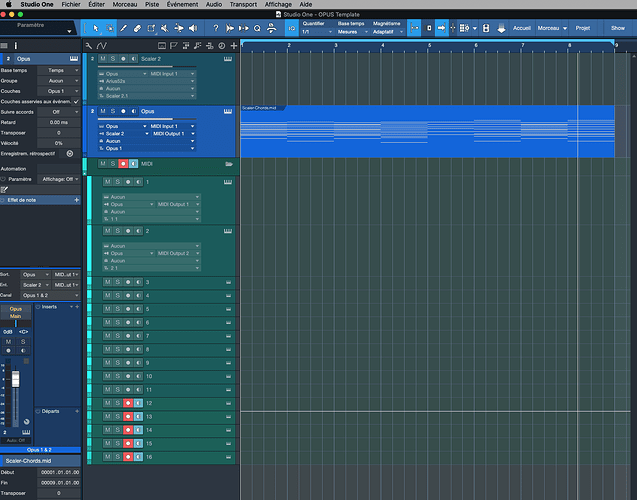Image resolution: width=637 pixels, height=500 pixels.
Task: Click the download arrow icon in toolbar
Action: (501, 28)
